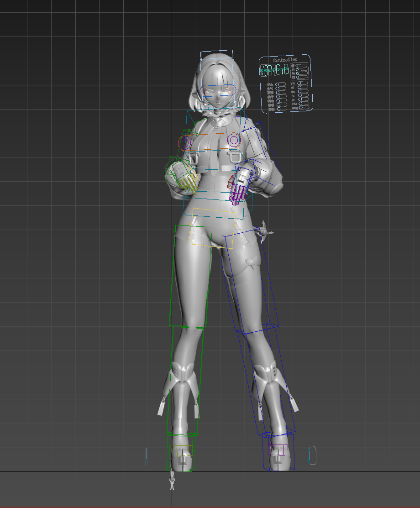Viewport: 420px width, 508px height.
Task: Select the purple circle chest control beside the green arm
Action: [x=185, y=143]
